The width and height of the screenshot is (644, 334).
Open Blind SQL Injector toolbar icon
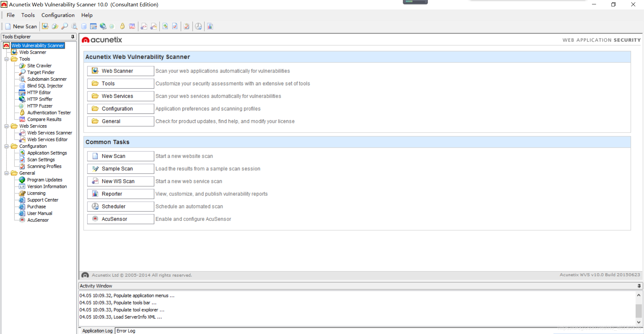coord(84,26)
